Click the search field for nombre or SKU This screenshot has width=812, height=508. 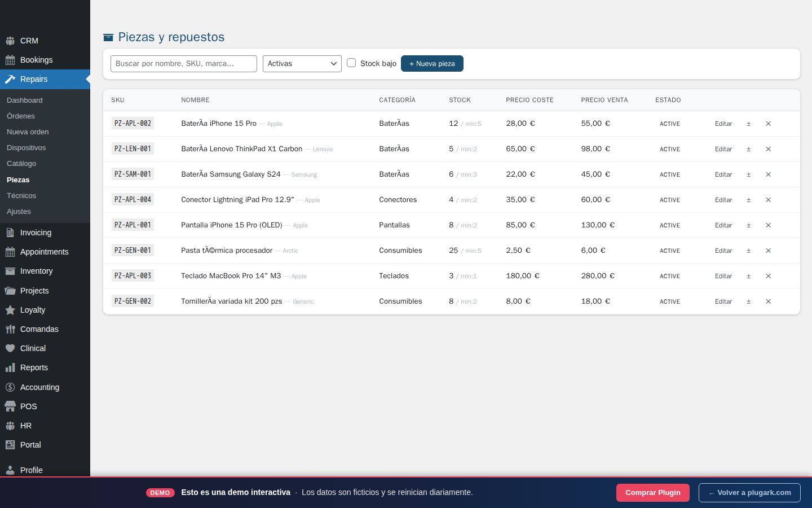[x=183, y=63]
